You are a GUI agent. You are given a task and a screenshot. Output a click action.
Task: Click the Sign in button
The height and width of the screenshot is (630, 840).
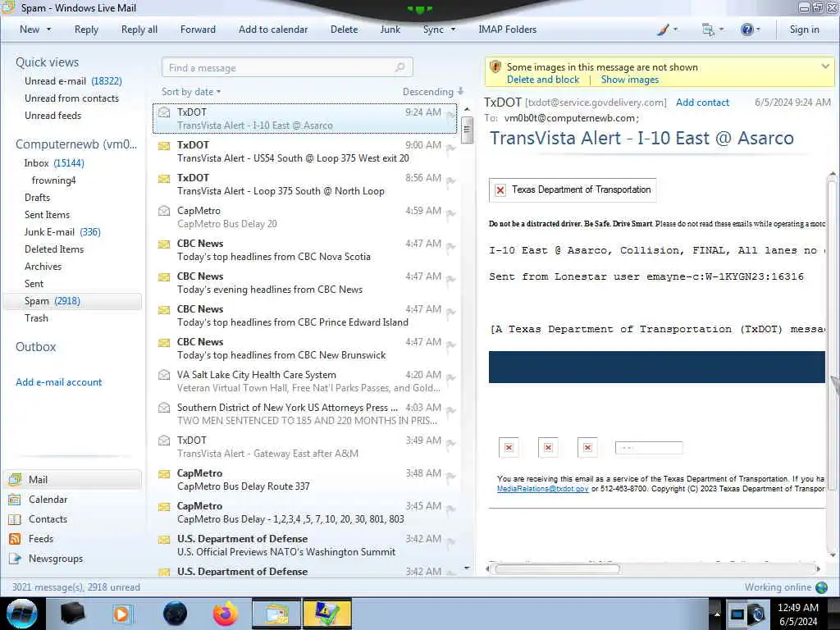pyautogui.click(x=804, y=30)
